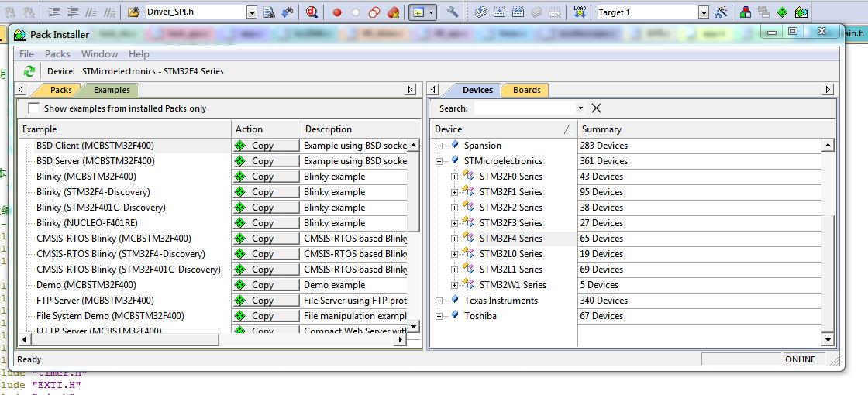Click in the device Search input field
Screen dimensions: 868x395
coord(524,108)
